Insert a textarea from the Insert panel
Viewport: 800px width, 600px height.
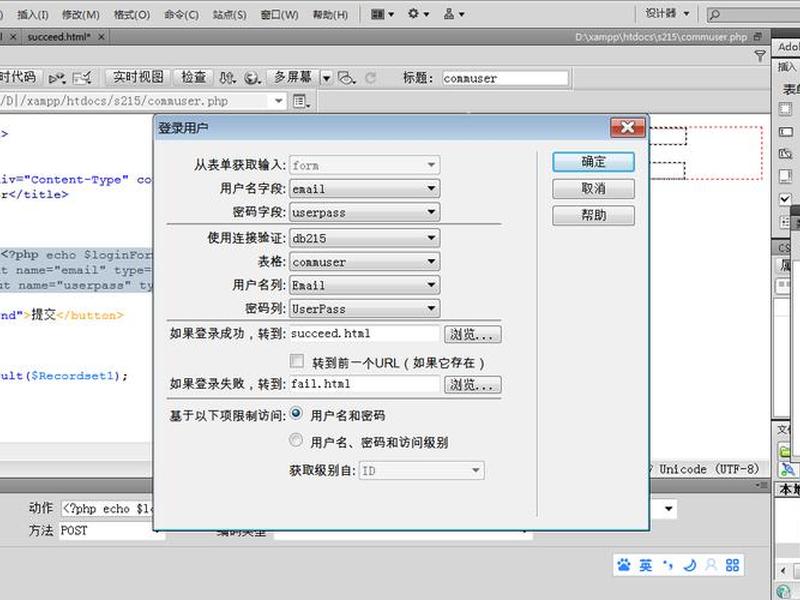(x=786, y=176)
